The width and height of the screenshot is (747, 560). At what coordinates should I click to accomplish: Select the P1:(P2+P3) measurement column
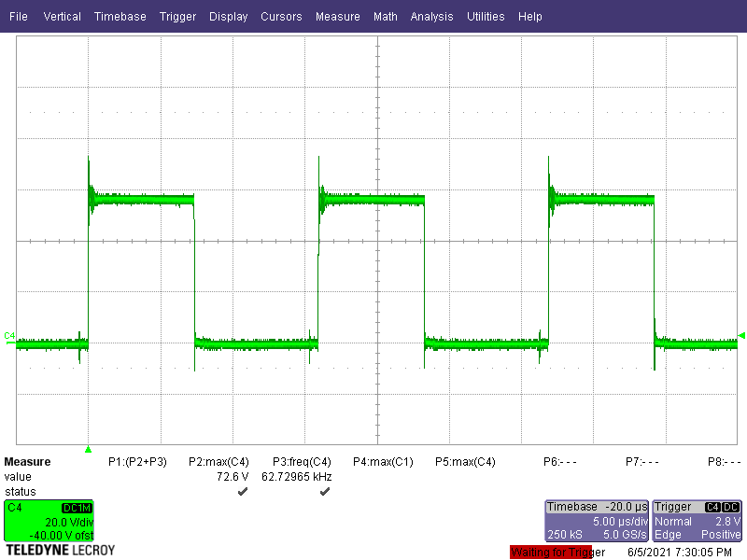pyautogui.click(x=137, y=461)
